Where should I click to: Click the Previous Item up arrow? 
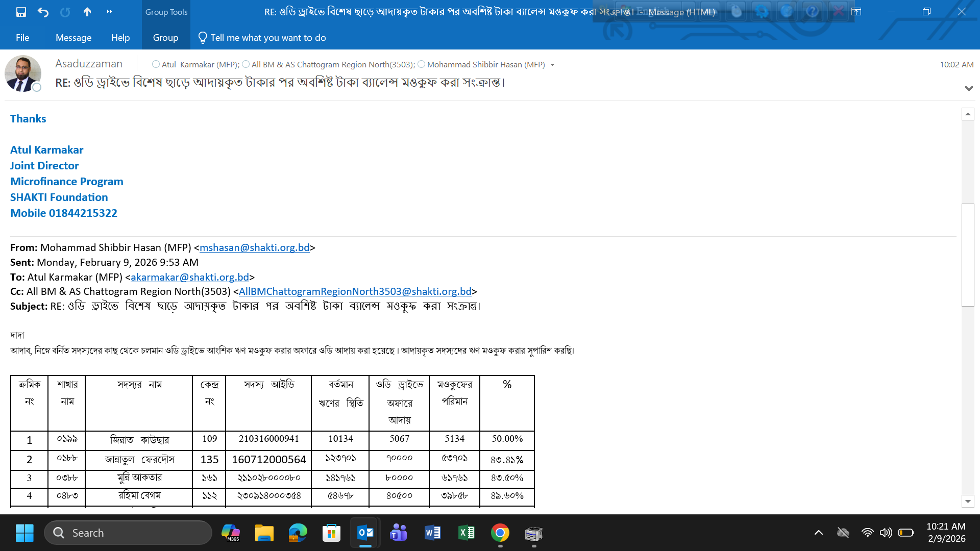pos(87,12)
